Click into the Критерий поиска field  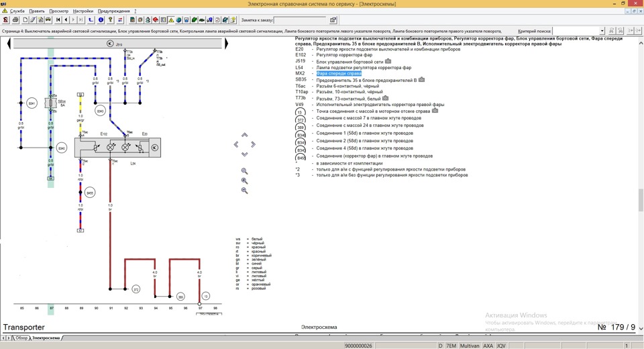(x=576, y=31)
